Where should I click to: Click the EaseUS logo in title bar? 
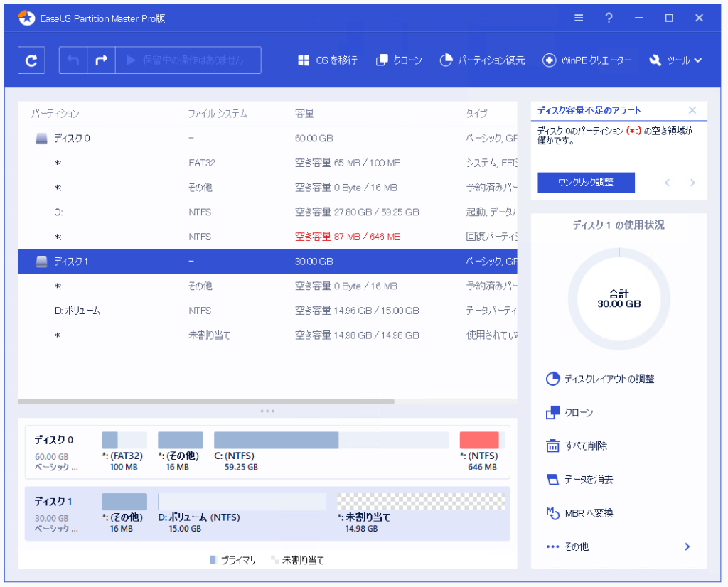tap(26, 18)
